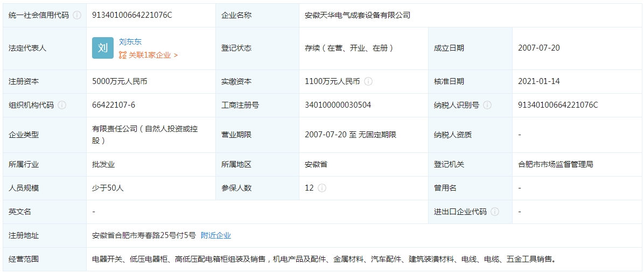Image resolution: width=644 pixels, height=273 pixels.
Task: Click the 工商注册号 value 340100000030504
Action: 338,105
